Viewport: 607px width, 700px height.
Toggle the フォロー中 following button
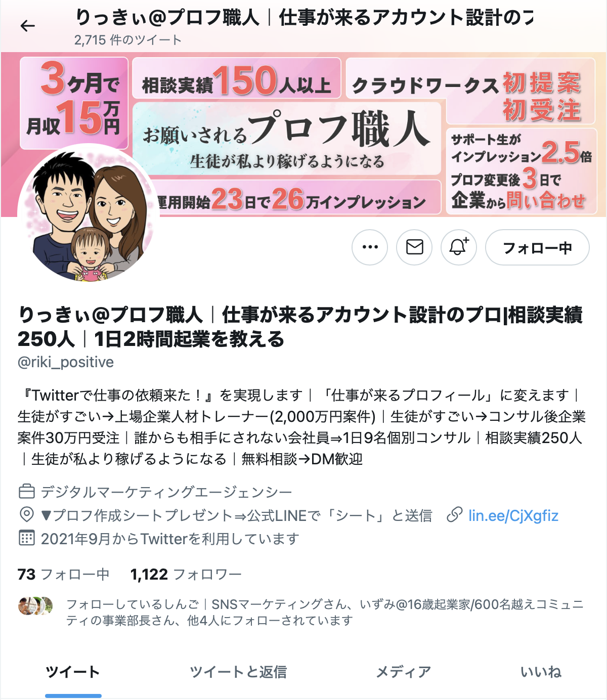537,247
